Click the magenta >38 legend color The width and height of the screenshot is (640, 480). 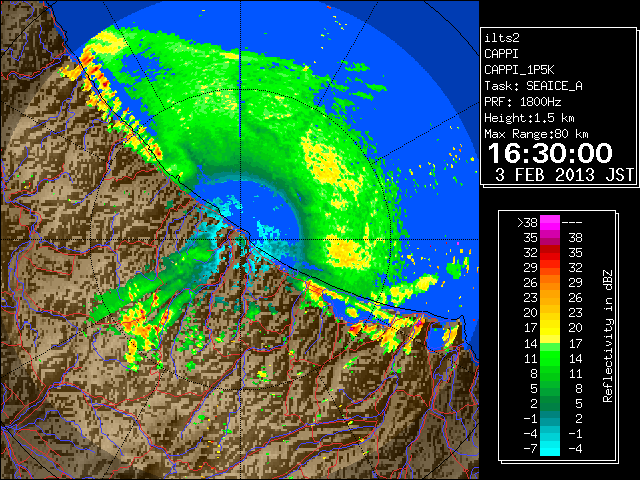click(550, 222)
